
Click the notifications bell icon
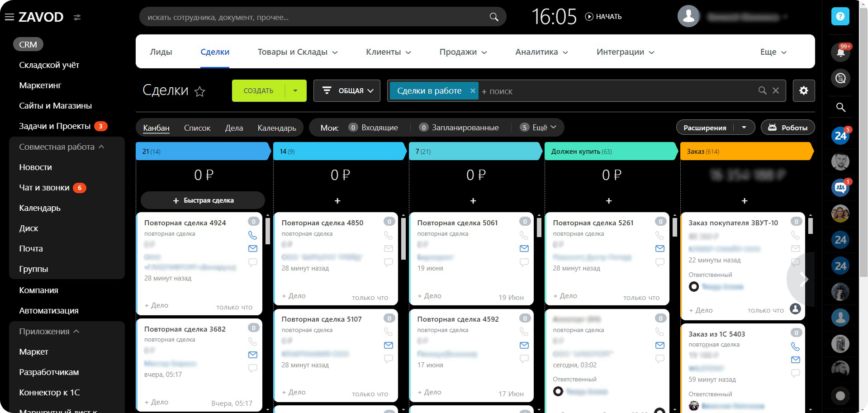pyautogui.click(x=840, y=52)
